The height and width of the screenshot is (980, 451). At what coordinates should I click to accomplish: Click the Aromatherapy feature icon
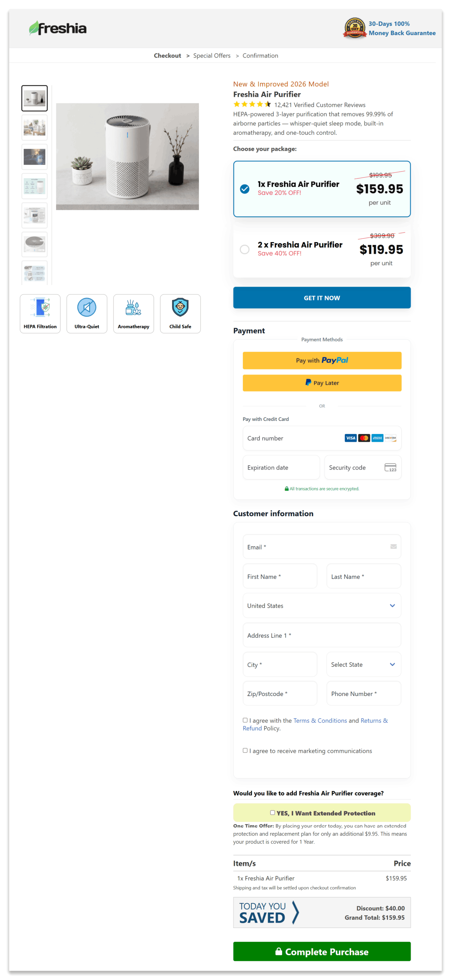pyautogui.click(x=134, y=308)
